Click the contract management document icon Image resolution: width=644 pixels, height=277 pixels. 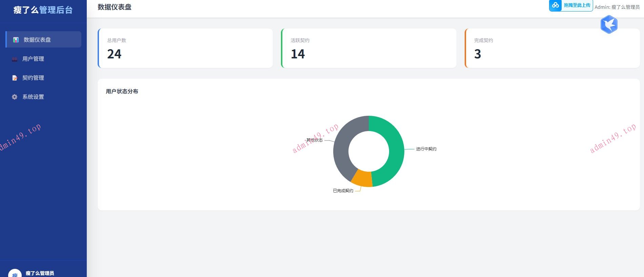[15, 78]
